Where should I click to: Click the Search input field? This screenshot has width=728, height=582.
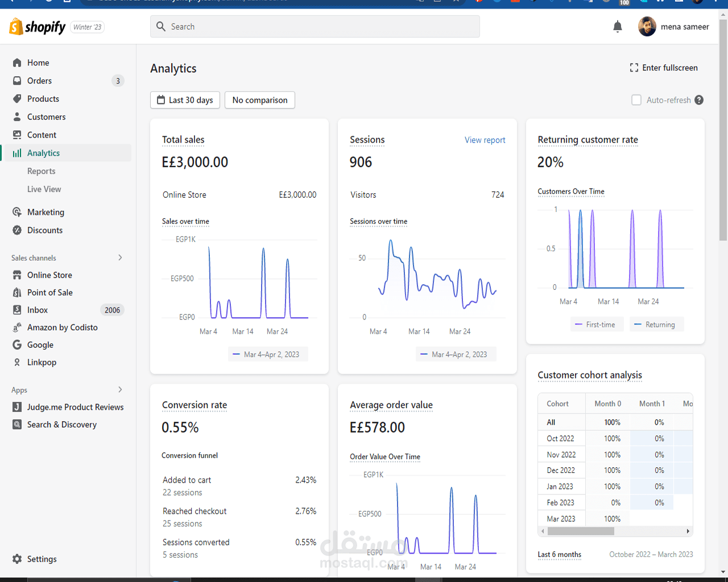(x=315, y=27)
